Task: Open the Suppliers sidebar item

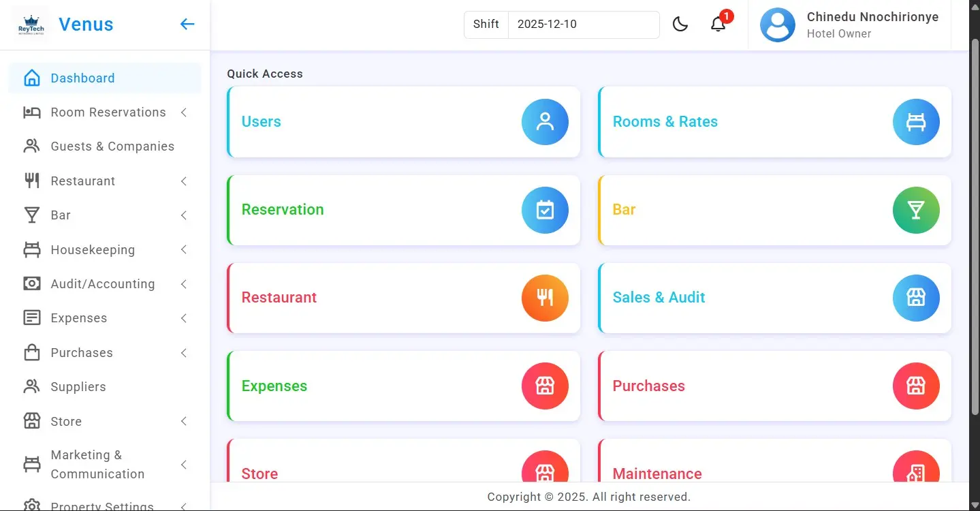Action: [78, 387]
